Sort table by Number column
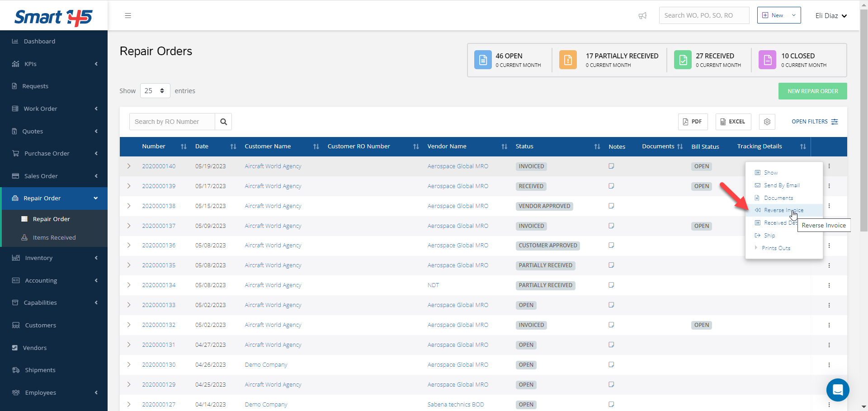The image size is (868, 411). [x=183, y=146]
